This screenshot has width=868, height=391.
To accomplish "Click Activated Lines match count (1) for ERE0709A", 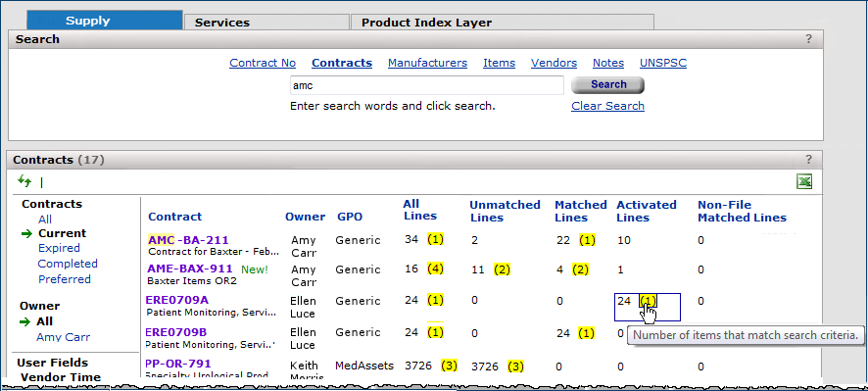I will tap(649, 301).
